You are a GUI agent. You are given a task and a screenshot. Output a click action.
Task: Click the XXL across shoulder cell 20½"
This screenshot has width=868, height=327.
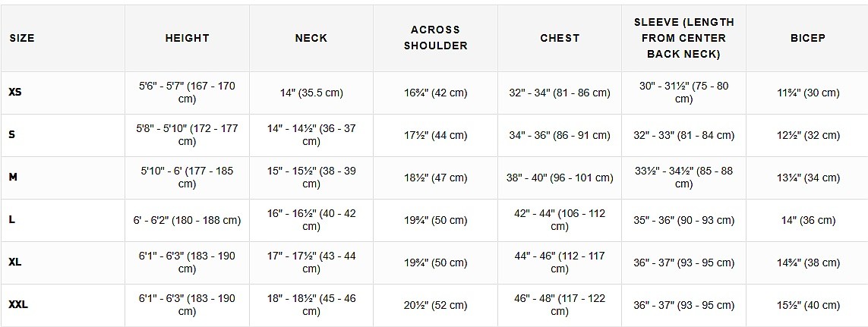point(436,305)
